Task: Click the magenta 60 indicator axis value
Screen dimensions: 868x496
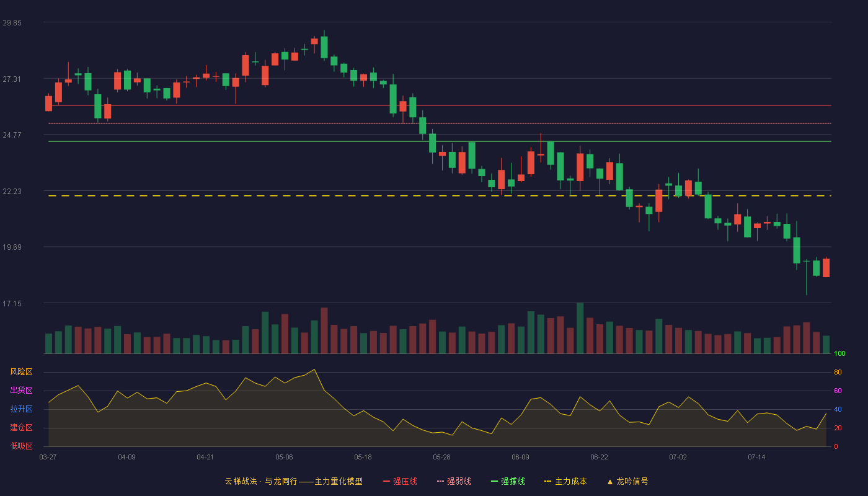Action: pyautogui.click(x=838, y=391)
